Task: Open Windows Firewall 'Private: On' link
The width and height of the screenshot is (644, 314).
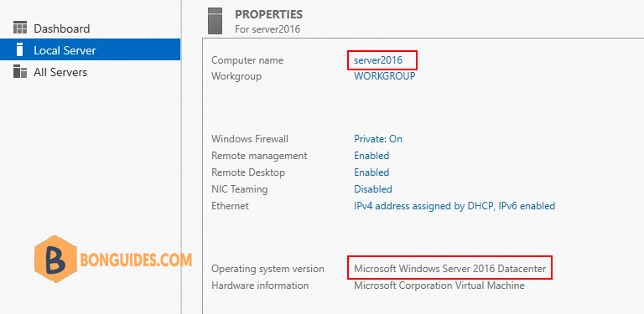Action: click(378, 139)
